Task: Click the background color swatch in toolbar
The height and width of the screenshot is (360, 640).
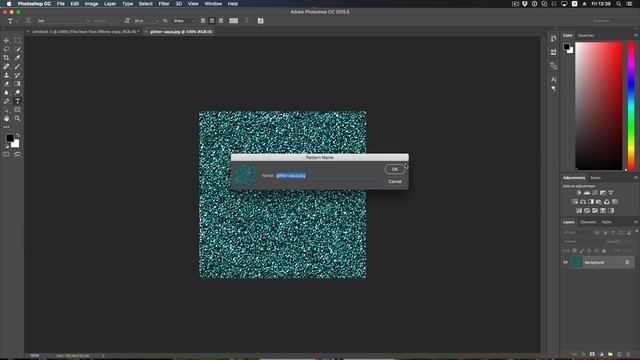Action: tap(16, 144)
